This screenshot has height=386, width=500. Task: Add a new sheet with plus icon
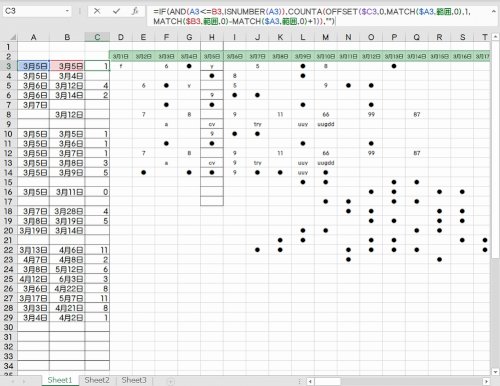pos(170,381)
